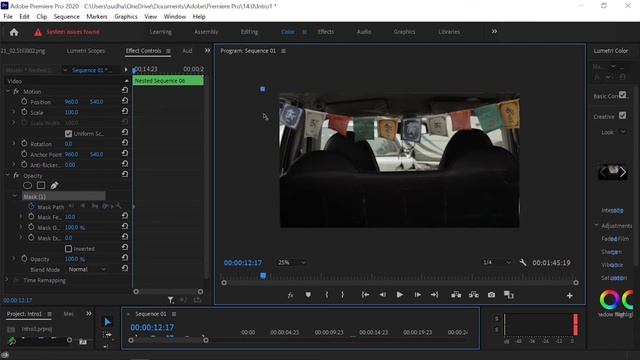Select the Selection tool arrow
This screenshot has width=640, height=360.
[107, 322]
